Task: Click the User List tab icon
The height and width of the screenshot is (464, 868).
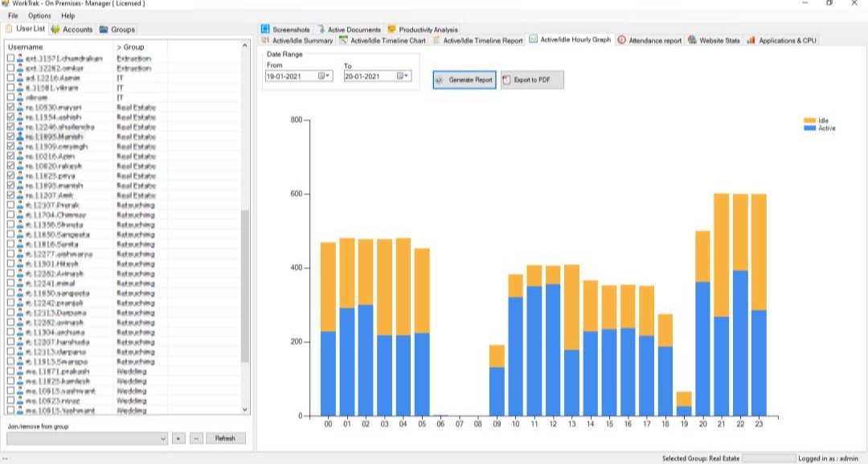Action: (9, 29)
